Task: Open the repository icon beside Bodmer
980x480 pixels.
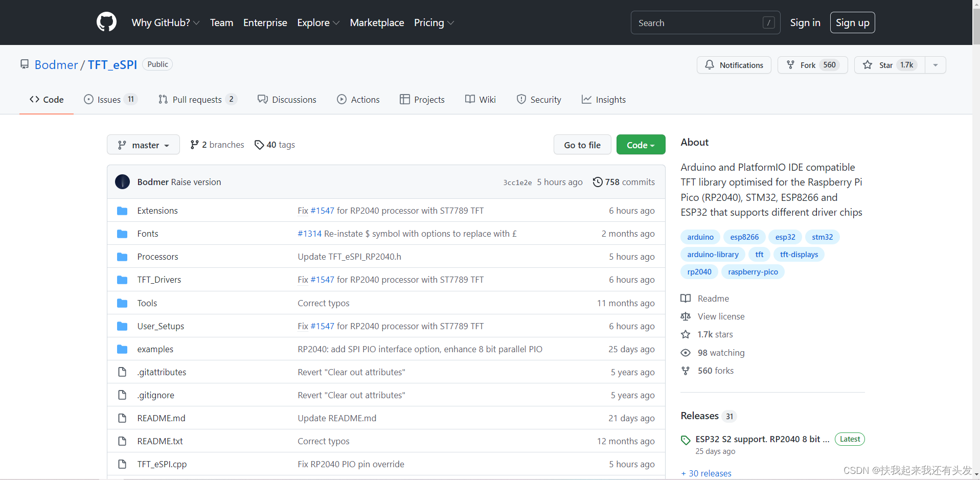Action: (25, 64)
